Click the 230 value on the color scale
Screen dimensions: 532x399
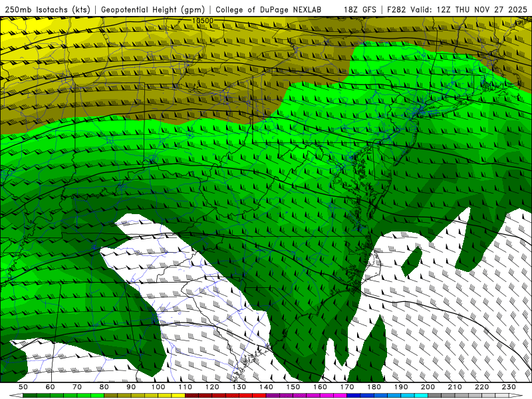509,387
